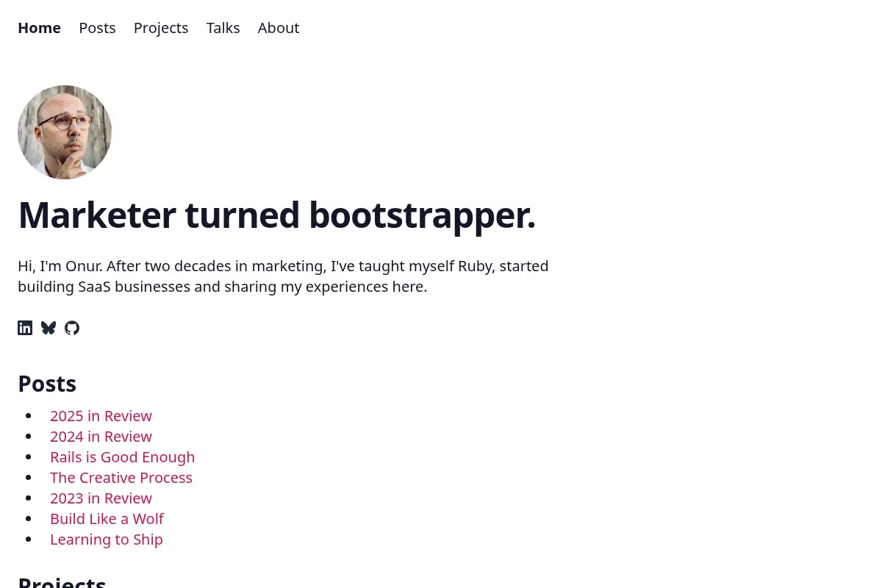This screenshot has width=882, height=588.
Task: Read the 2023 in Review post
Action: [x=101, y=498]
